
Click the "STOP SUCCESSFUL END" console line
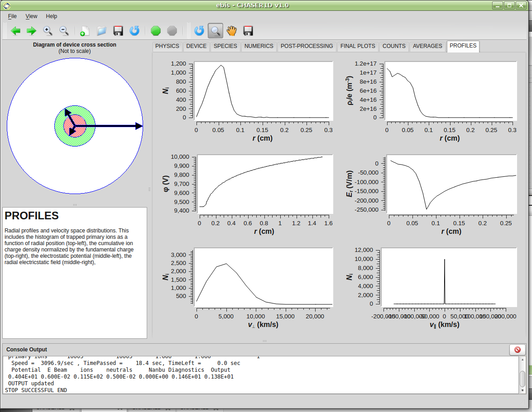[x=36, y=390]
